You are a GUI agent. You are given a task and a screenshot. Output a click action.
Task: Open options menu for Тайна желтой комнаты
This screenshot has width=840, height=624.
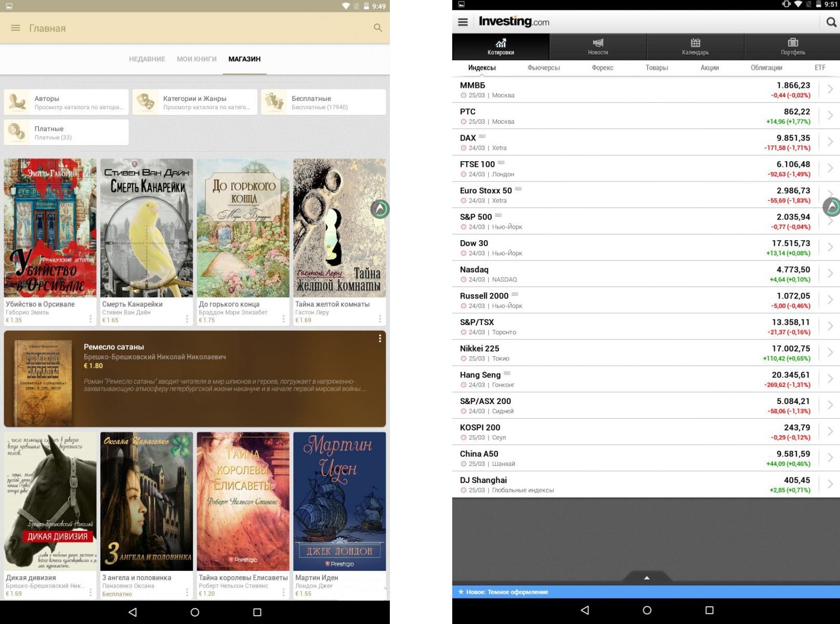pos(380,319)
